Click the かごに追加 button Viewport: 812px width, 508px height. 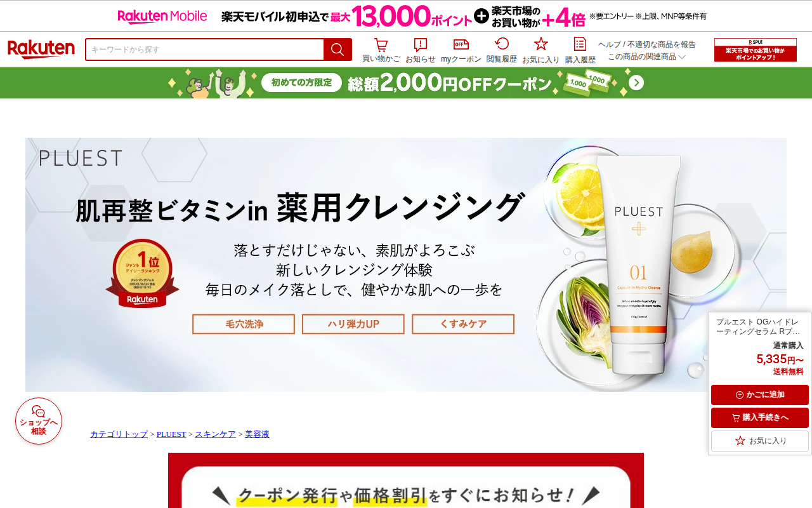(760, 395)
